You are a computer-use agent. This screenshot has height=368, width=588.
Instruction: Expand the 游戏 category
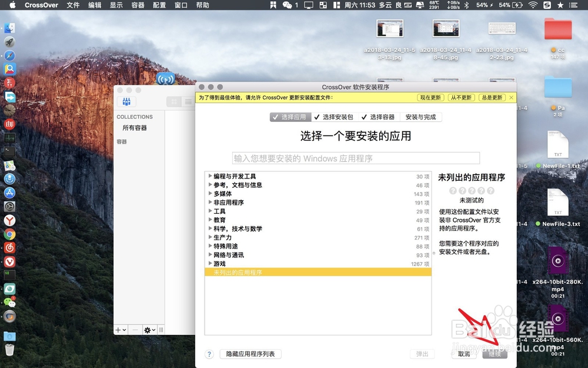coord(211,263)
